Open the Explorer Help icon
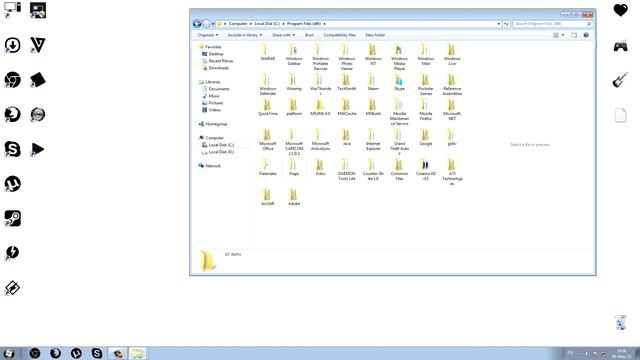Viewport: 640px width, 360px height. pos(586,35)
